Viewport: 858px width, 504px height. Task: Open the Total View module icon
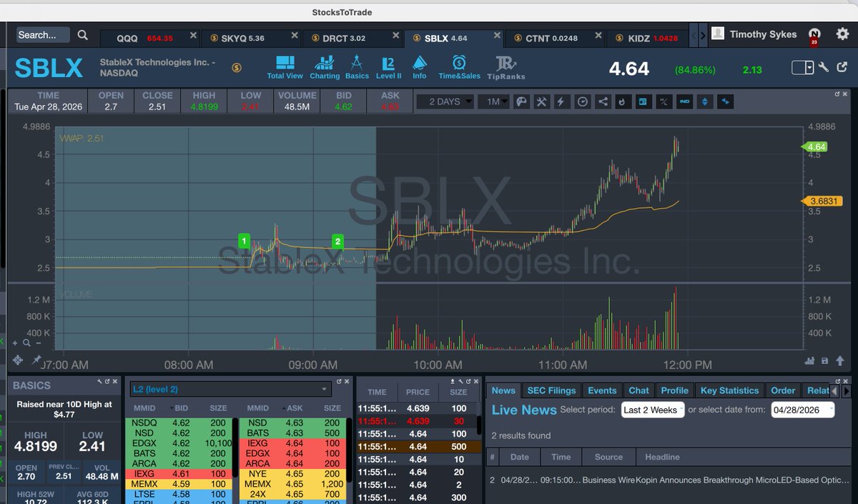coord(285,67)
